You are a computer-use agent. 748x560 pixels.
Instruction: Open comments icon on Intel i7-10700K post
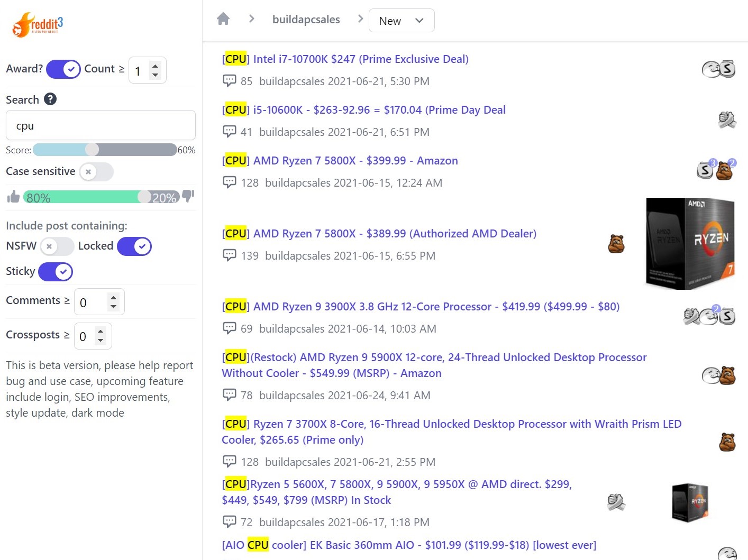[230, 81]
